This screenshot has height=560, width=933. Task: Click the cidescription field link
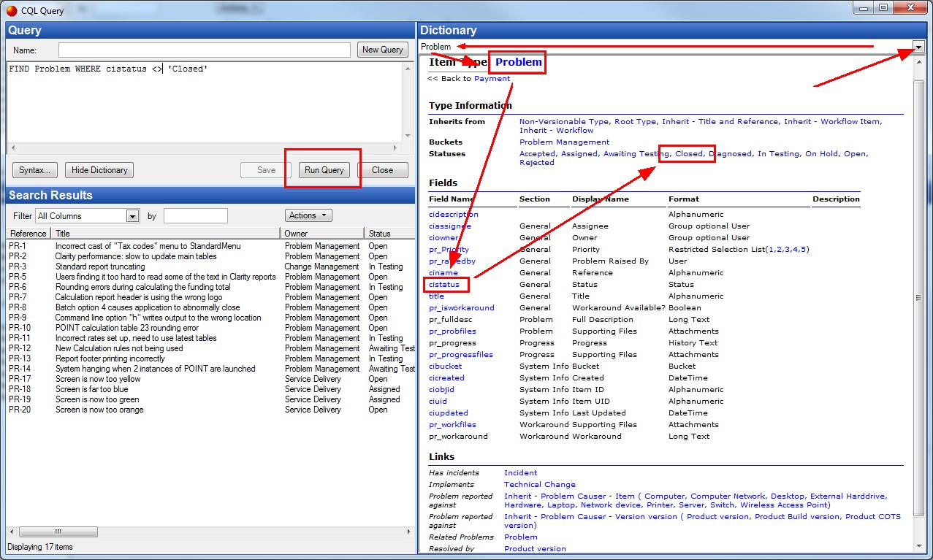[454, 215]
